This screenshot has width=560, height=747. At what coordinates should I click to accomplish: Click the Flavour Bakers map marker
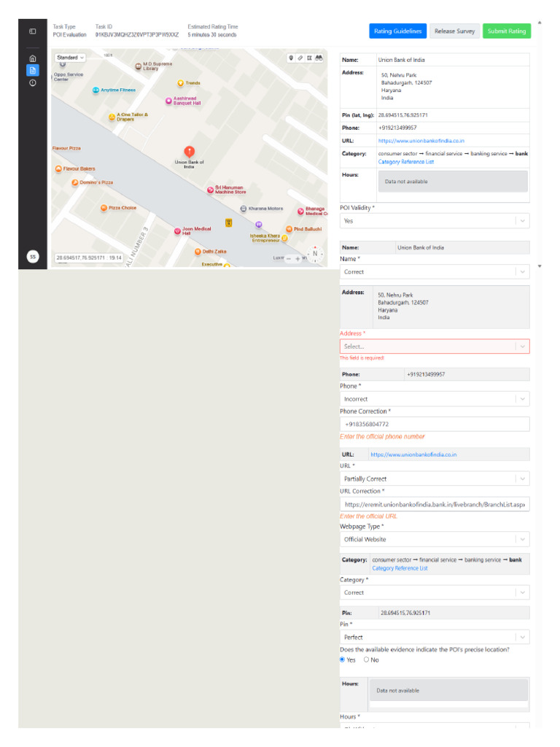tap(58, 169)
